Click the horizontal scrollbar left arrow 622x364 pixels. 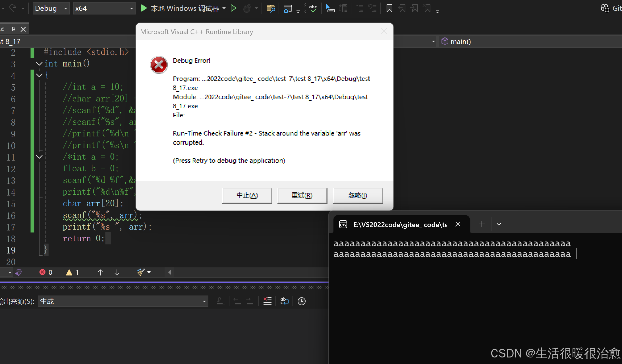pos(169,272)
